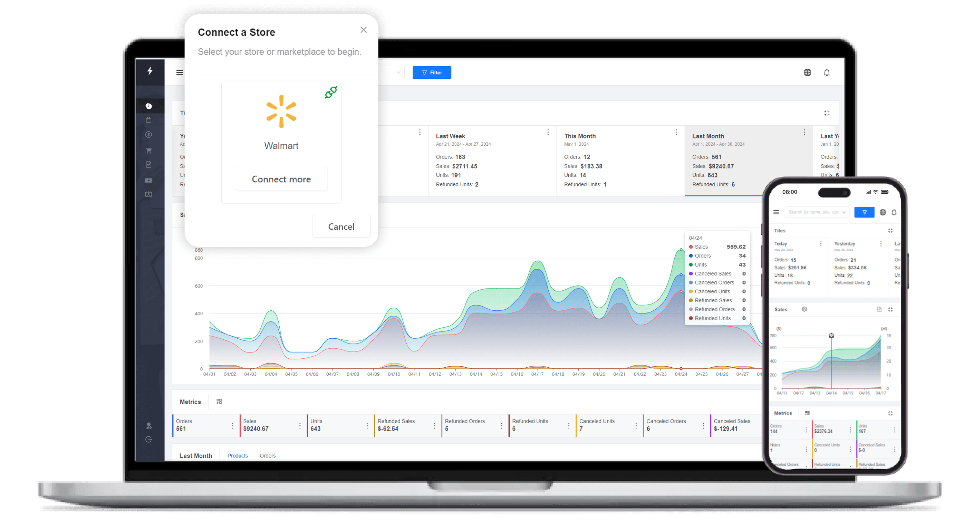The width and height of the screenshot is (980, 524).
Task: Open the globe language icon on the laptop header
Action: (807, 72)
